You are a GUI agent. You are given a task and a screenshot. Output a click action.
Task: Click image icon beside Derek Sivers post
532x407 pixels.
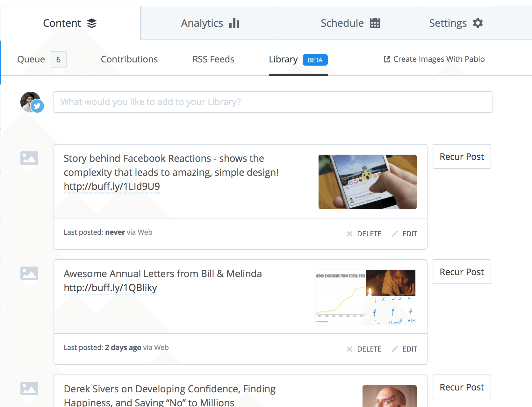point(29,389)
